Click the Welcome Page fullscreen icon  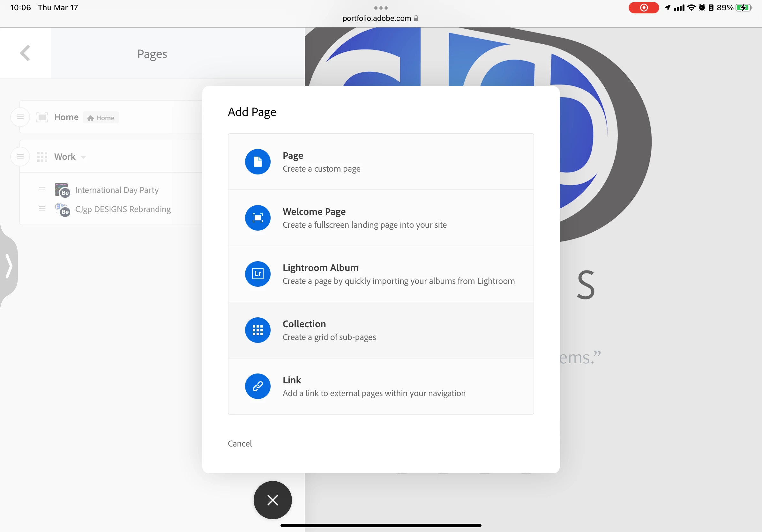(258, 218)
